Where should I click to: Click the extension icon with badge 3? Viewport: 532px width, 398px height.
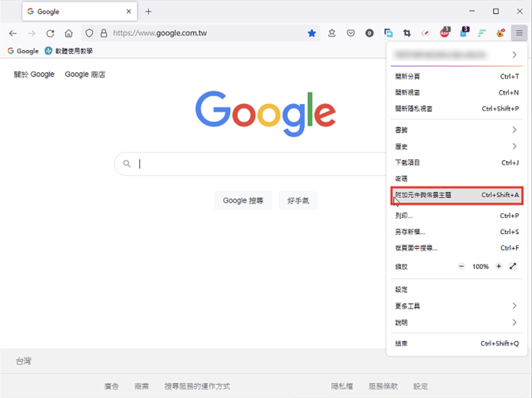tap(464, 32)
